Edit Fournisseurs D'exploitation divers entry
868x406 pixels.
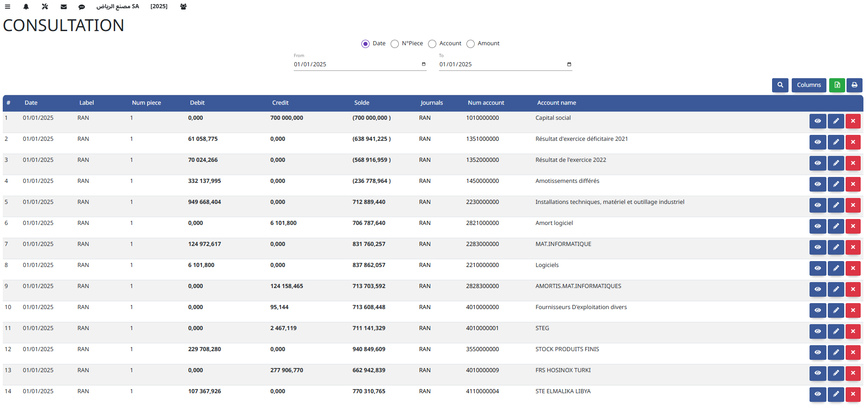[x=836, y=310]
